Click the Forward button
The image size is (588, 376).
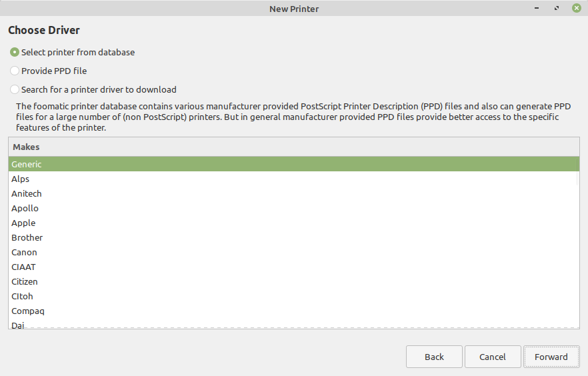coord(551,357)
